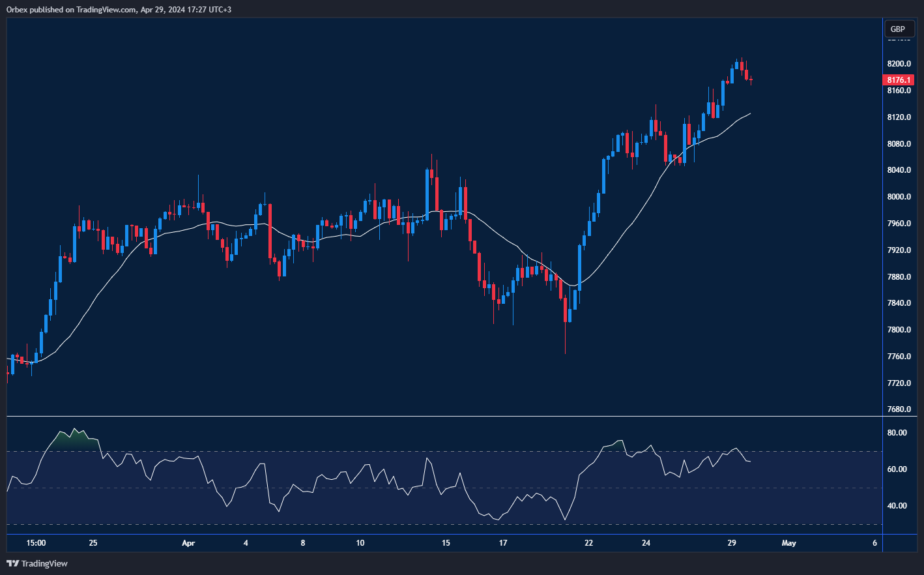
Task: Click the TradingView logo in bottom corner
Action: pyautogui.click(x=37, y=563)
